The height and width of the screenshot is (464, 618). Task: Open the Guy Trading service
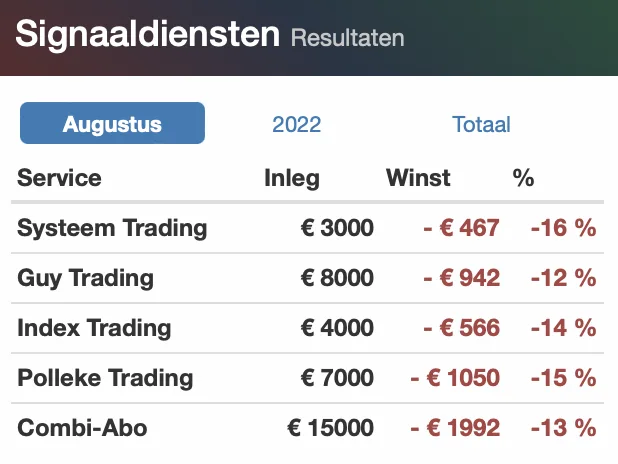(85, 278)
